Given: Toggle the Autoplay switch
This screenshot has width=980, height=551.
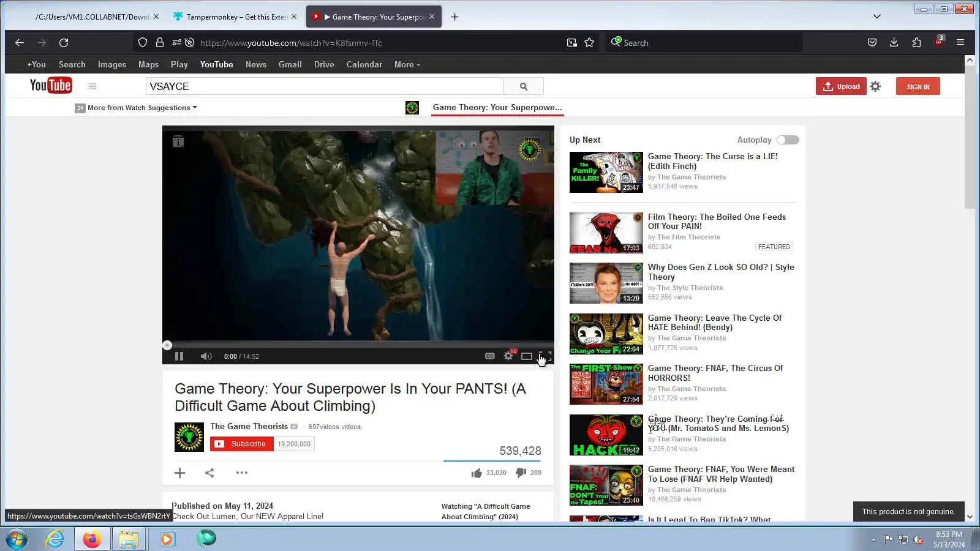Looking at the screenshot, I should tap(788, 140).
